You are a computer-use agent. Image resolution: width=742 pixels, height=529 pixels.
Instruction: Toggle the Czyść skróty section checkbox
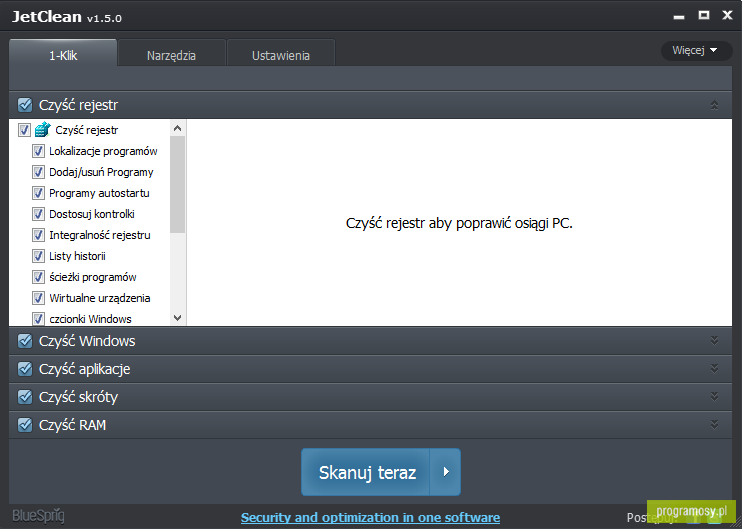[x=25, y=397]
